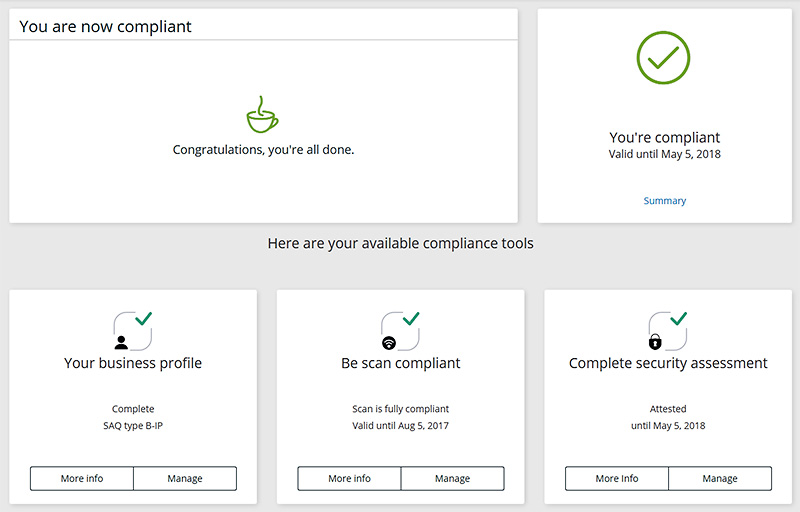
Task: Open More info for scan compliance
Action: [x=349, y=479]
